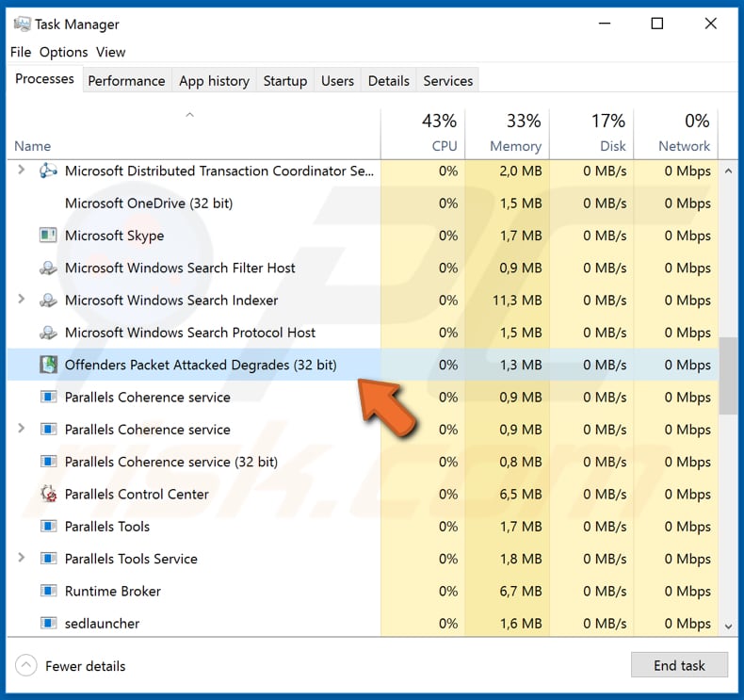Sort by the CPU column header
Screen dimensions: 744x700
(423, 134)
